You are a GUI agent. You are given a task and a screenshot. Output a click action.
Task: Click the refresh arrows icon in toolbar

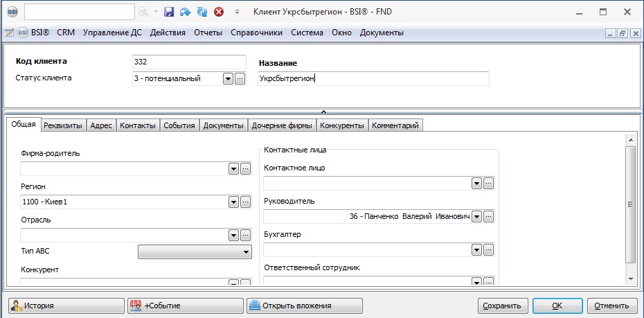pyautogui.click(x=202, y=12)
